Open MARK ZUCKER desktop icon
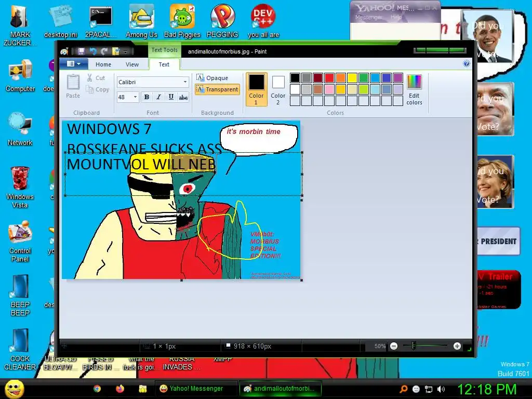This screenshot has width=532, height=399. point(20,25)
